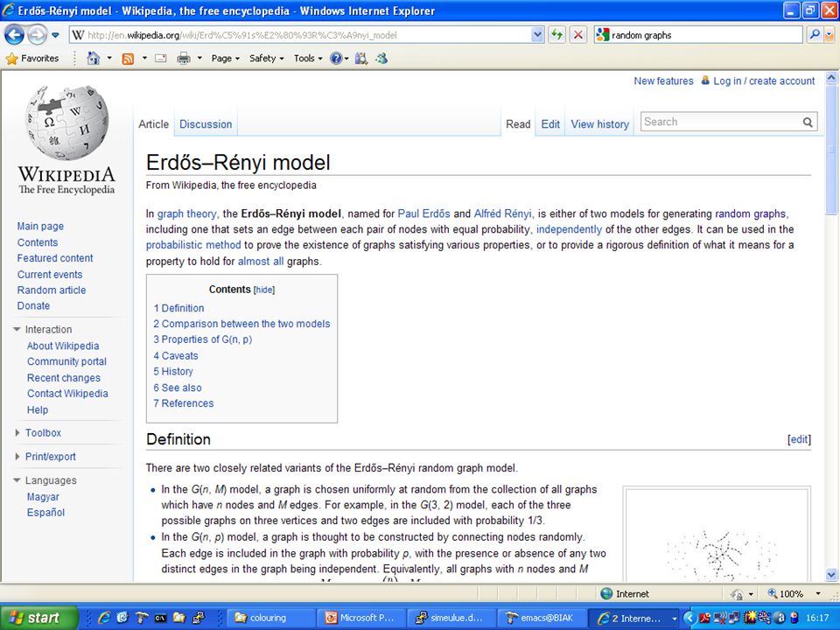Follow the graph theory link

pos(187,213)
